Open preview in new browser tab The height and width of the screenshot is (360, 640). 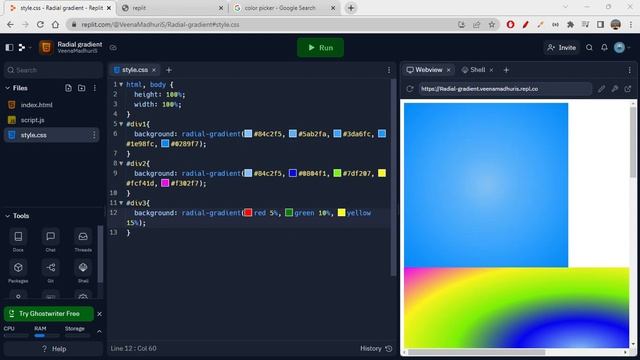click(628, 89)
